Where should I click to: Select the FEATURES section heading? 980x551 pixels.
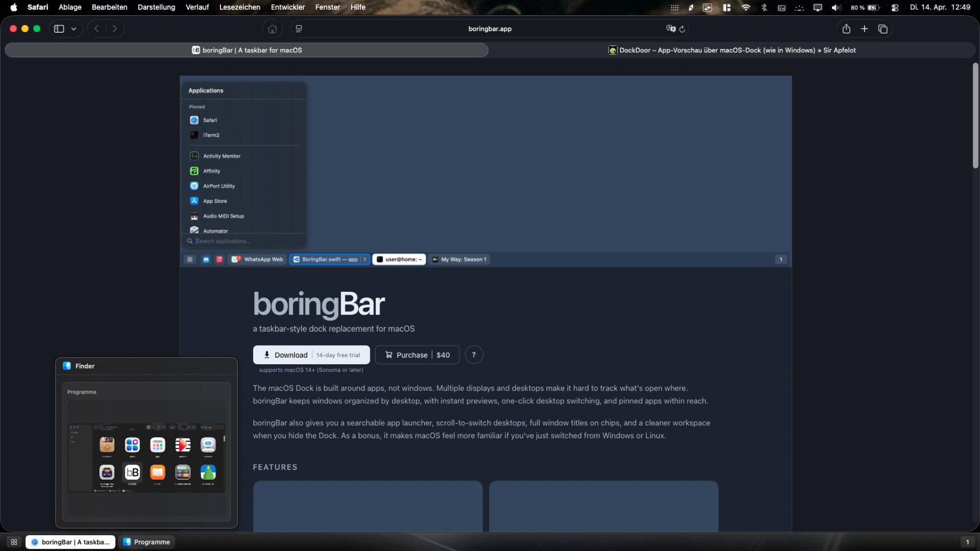(275, 467)
